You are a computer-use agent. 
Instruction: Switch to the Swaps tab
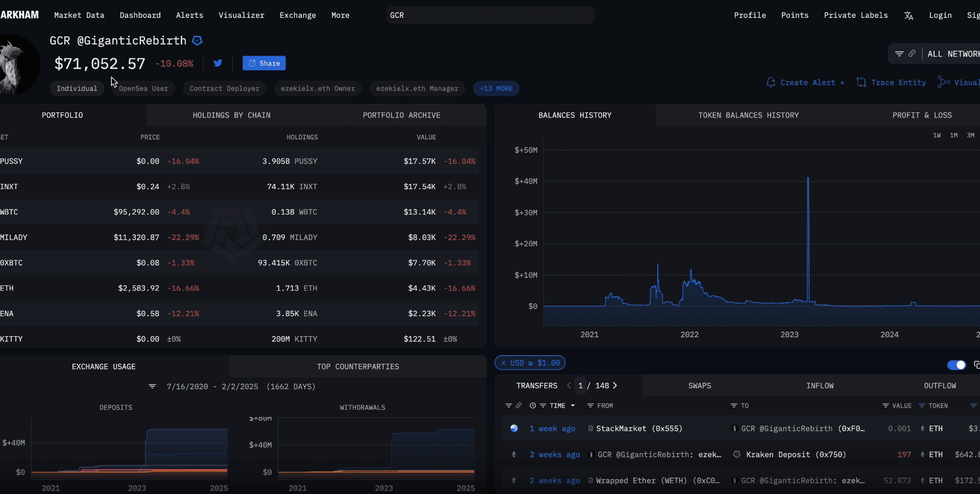tap(700, 386)
